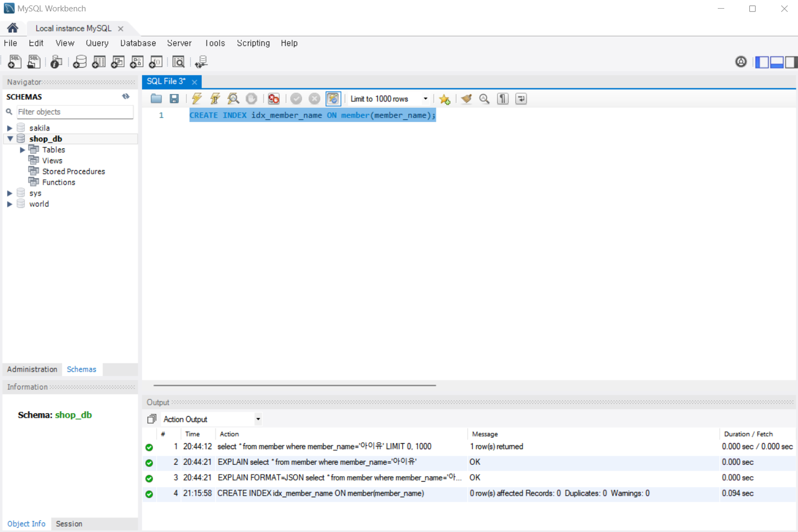Close the SQL File 3 tab
Image resolution: width=798 pixels, height=532 pixels.
194,82
